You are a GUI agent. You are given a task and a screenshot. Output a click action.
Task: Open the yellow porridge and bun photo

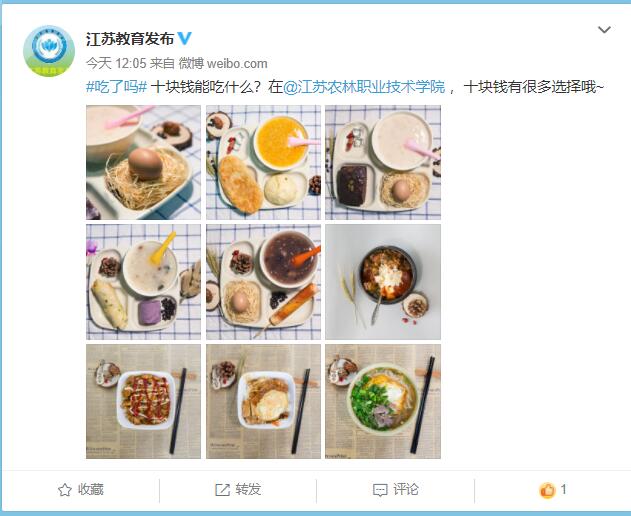point(263,162)
